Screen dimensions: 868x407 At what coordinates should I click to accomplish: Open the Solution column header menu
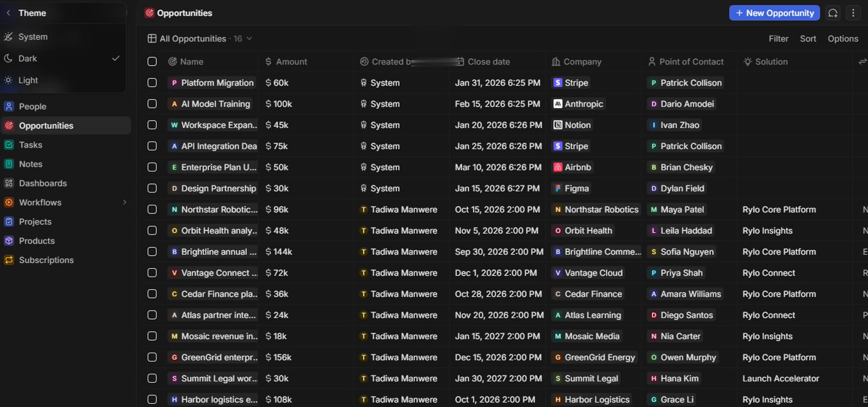[765, 62]
